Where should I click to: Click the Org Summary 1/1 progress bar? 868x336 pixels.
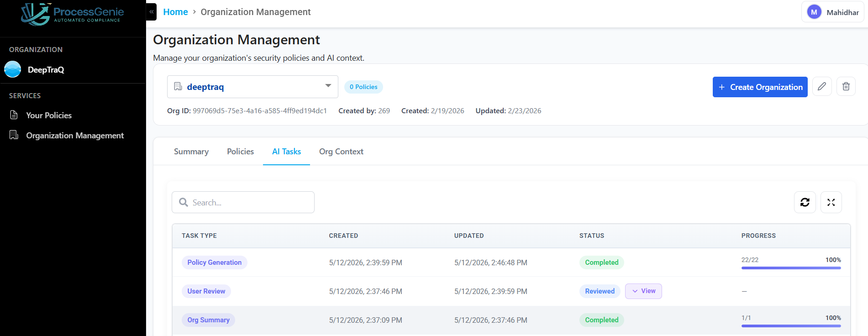coord(791,326)
